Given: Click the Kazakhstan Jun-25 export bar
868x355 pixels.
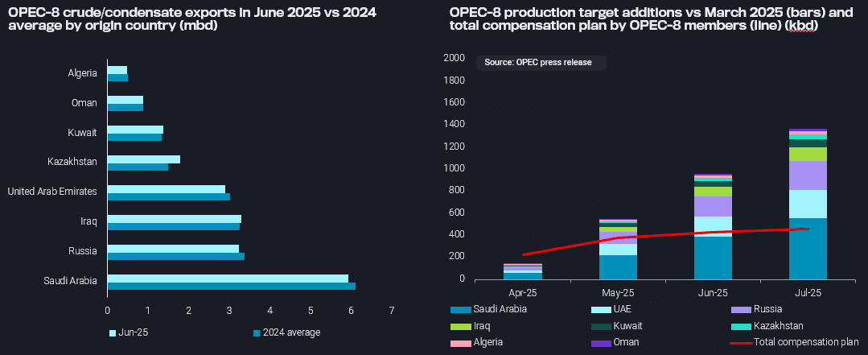Looking at the screenshot, I should [144, 159].
